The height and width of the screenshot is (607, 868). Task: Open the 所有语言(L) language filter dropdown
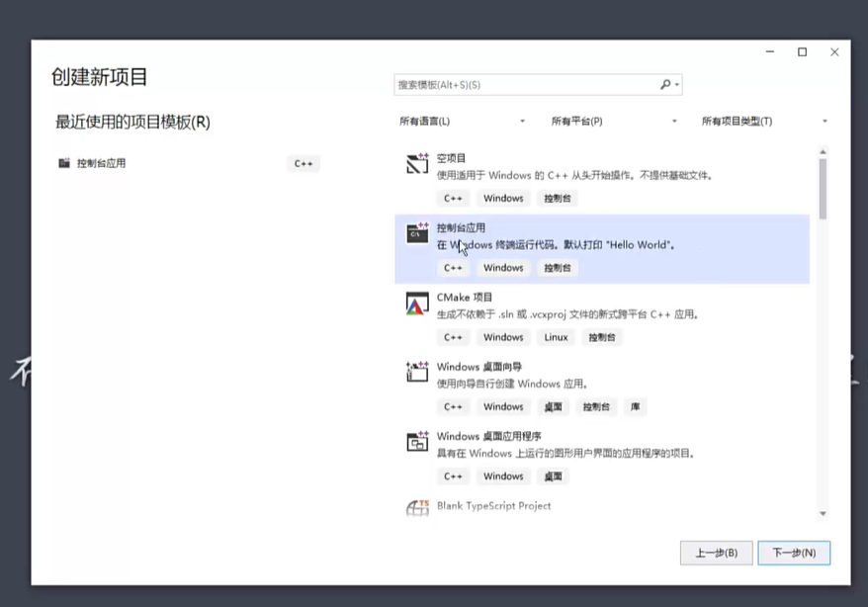tap(463, 122)
